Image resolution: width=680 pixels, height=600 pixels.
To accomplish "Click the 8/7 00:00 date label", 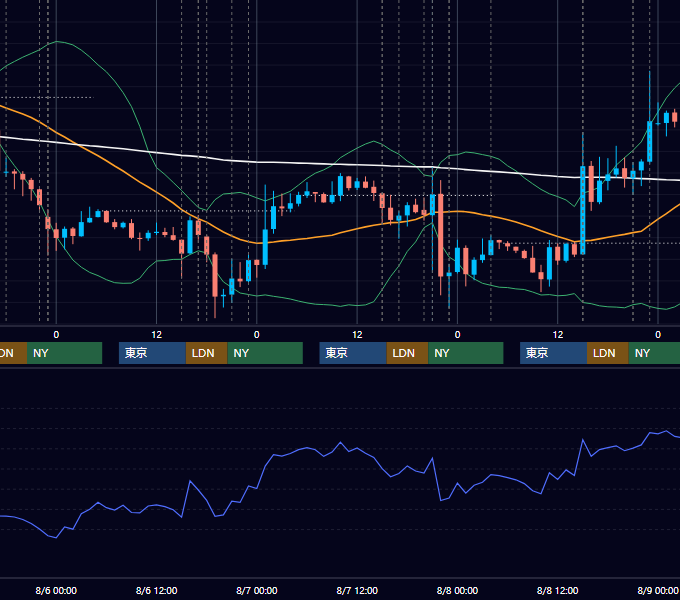I will click(x=257, y=590).
